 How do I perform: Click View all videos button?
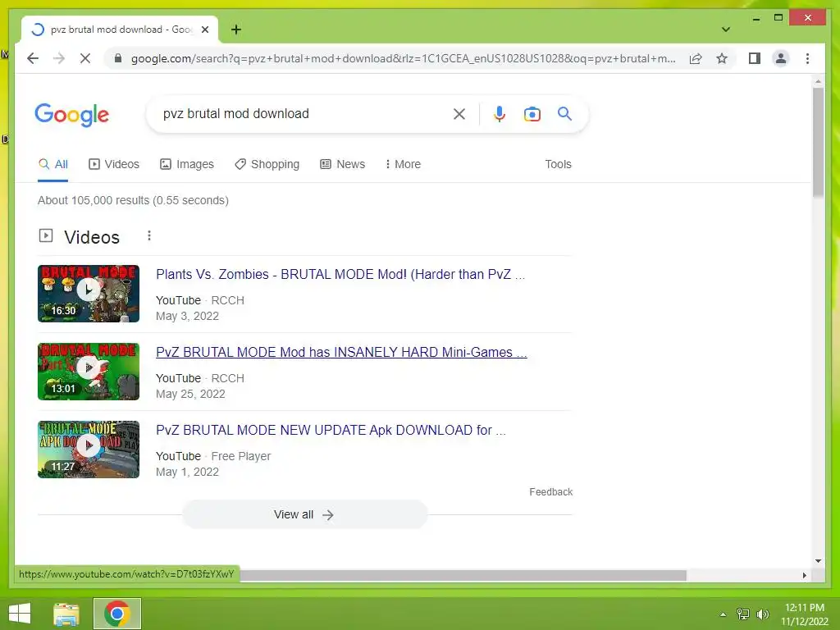(304, 515)
